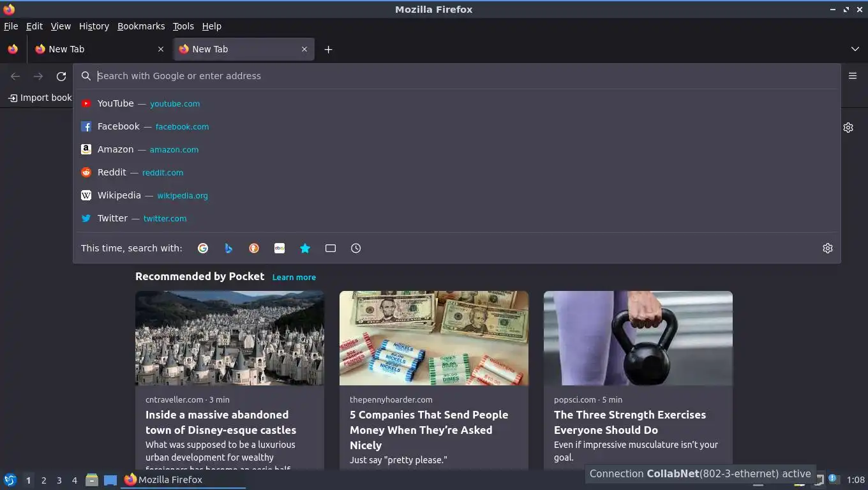
Task: Open a new tab with plus button
Action: 328,49
